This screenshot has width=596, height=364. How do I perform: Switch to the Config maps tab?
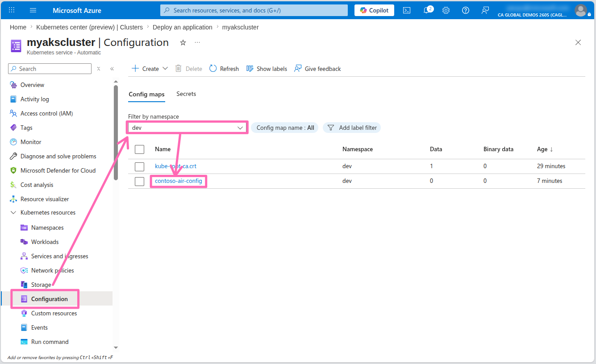146,94
